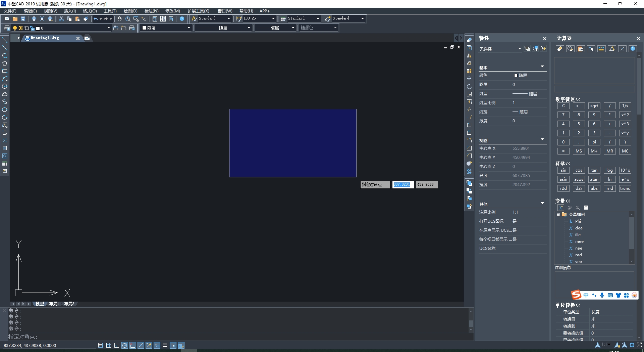
Task: Switch to the 布局2 layout tab
Action: [x=69, y=304]
